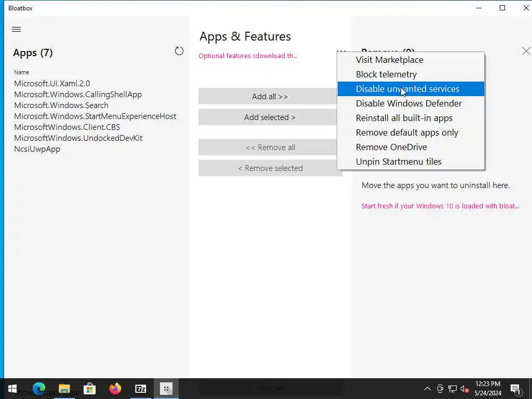Viewport: 532px width, 399px height.
Task: Click the Bloatbox taskbar icon
Action: pos(166,389)
